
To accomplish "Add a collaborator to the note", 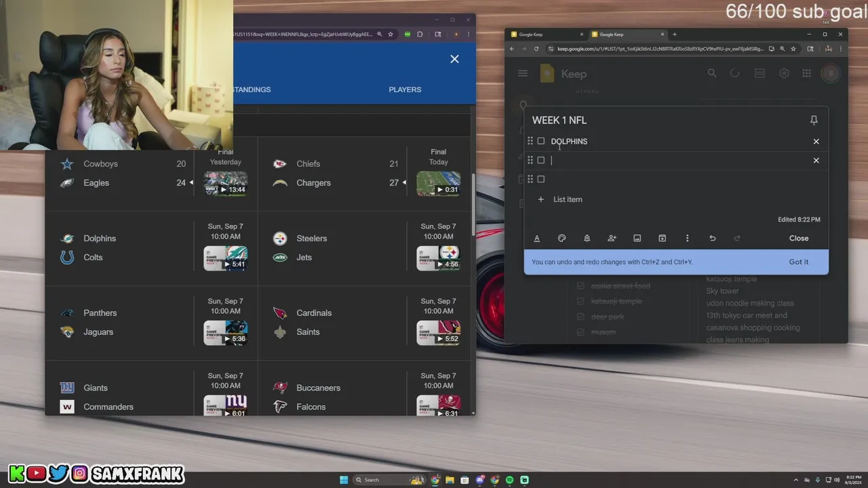I will 612,238.
